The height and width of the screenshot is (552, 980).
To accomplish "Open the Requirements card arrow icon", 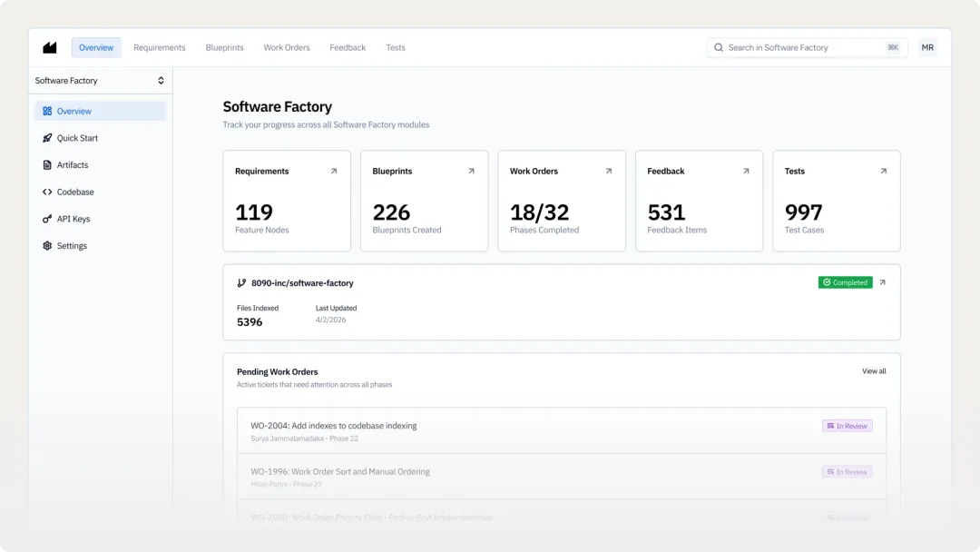I will click(334, 171).
